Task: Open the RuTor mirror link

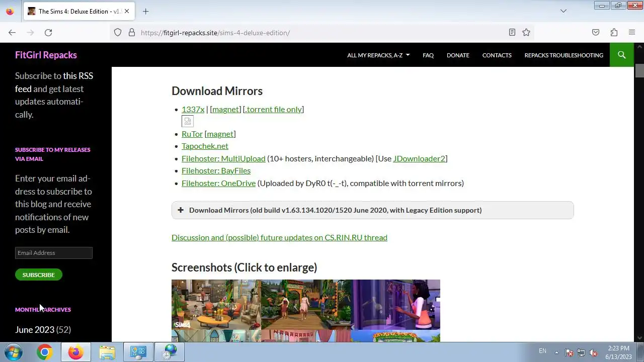Action: coord(192,134)
